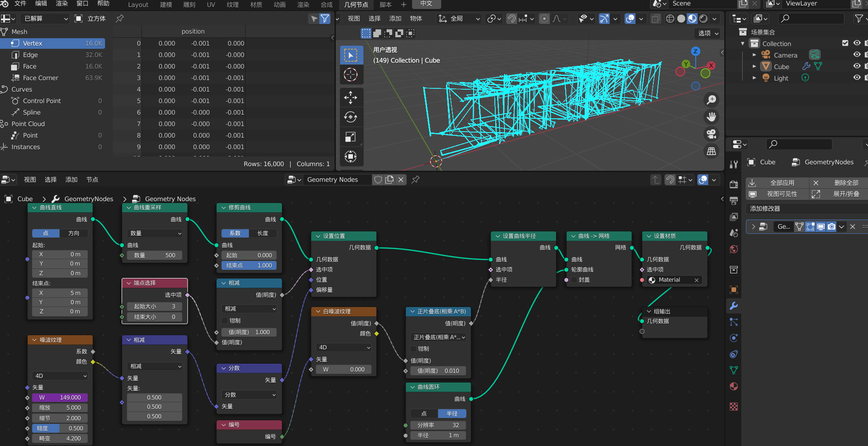The width and height of the screenshot is (868, 446).
Task: Hide the Camera object with eye icon
Action: (x=857, y=55)
